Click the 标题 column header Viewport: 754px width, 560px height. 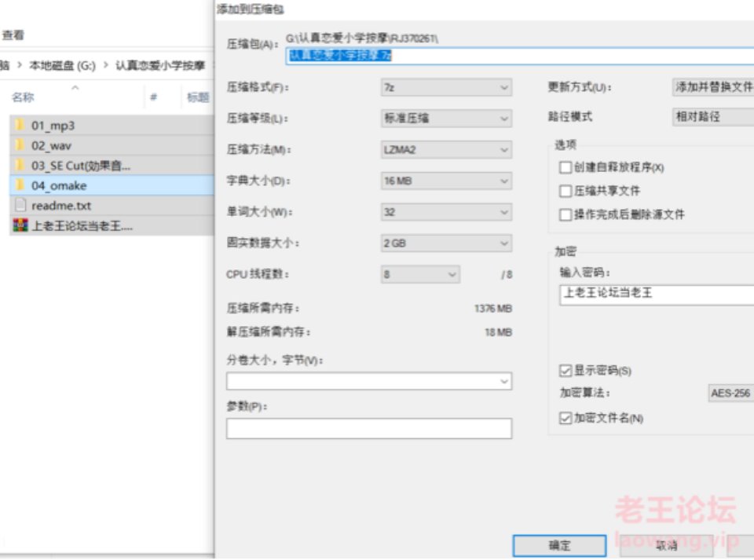(198, 97)
